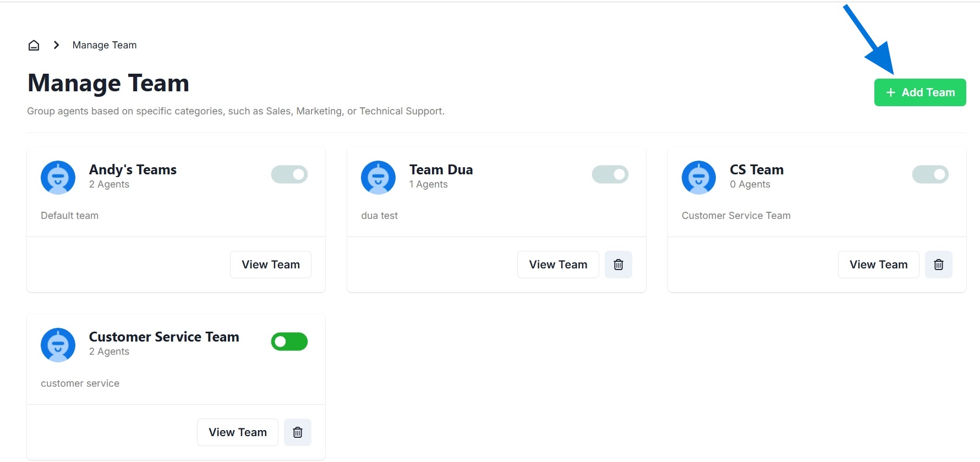Click the home icon in breadcrumb
Image resolution: width=980 pixels, height=462 pixels.
click(34, 45)
